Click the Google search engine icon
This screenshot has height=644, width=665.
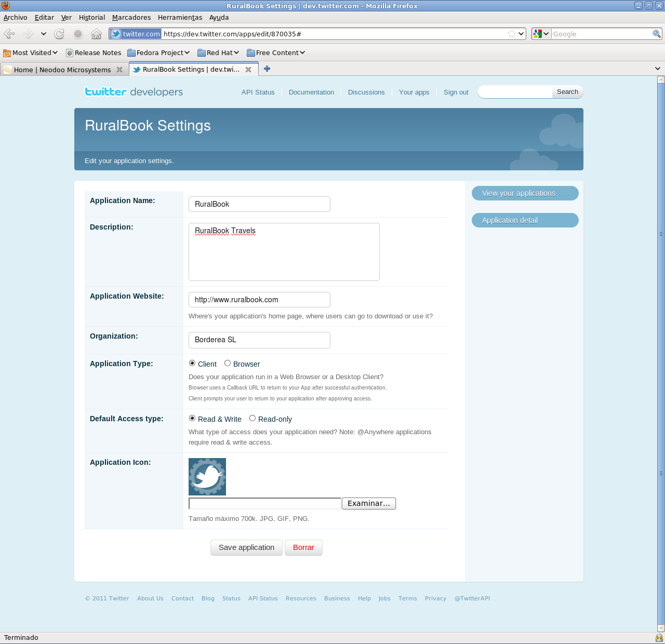pos(538,34)
